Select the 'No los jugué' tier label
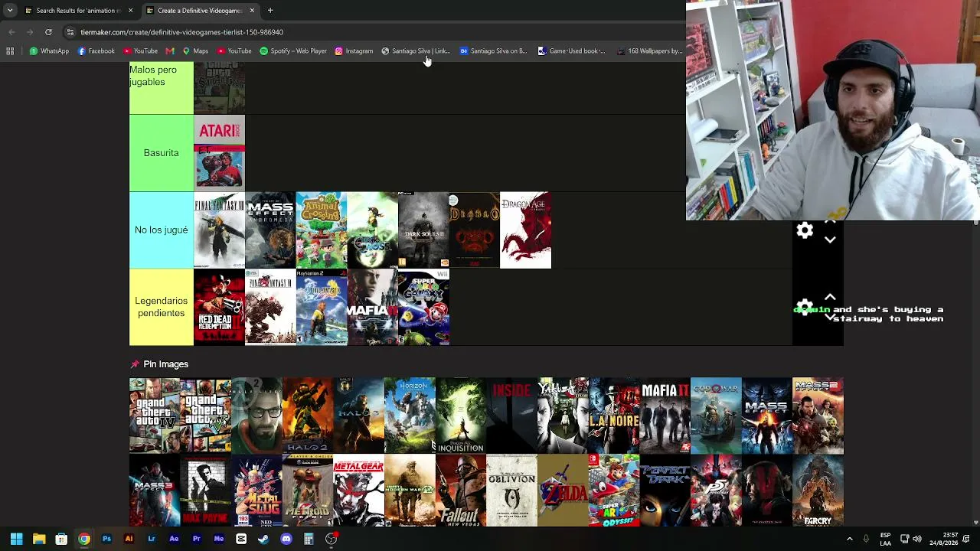This screenshot has width=980, height=551. pyautogui.click(x=161, y=230)
